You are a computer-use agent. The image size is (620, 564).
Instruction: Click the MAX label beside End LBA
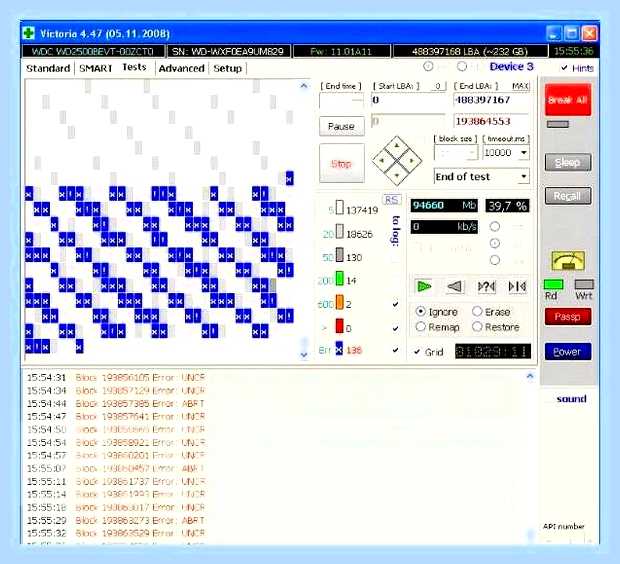coord(520,86)
